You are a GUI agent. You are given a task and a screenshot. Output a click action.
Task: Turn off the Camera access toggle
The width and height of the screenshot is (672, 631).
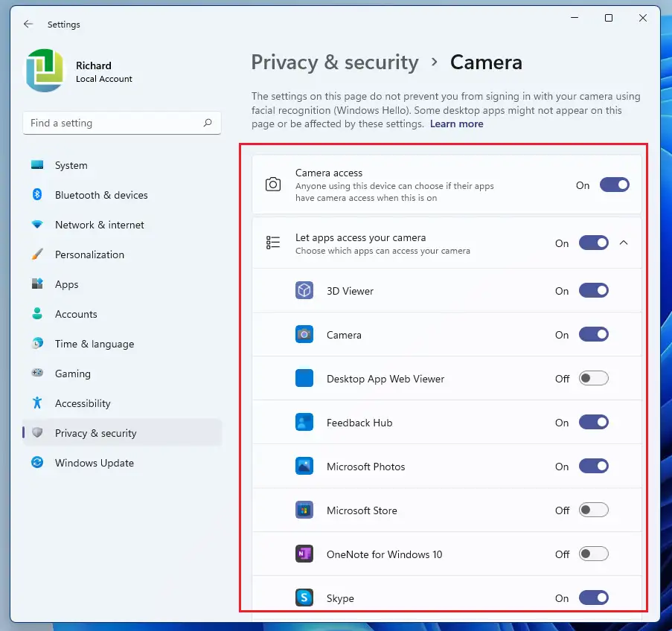(615, 185)
